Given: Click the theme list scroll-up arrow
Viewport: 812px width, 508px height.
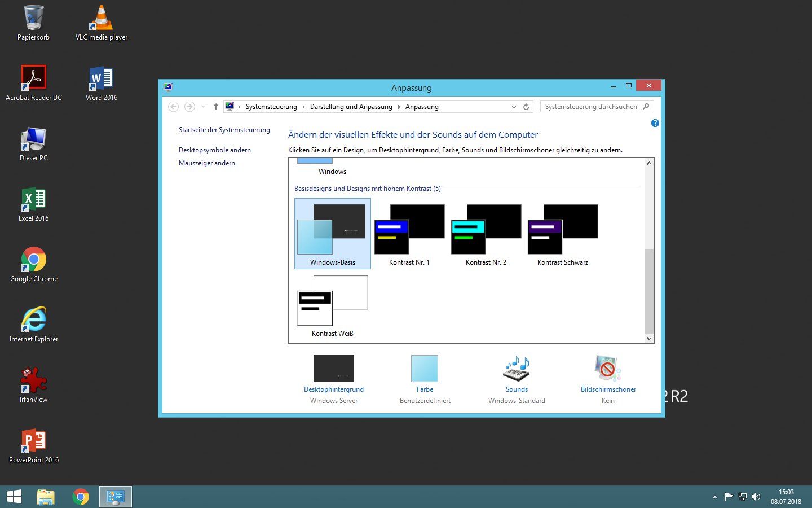Looking at the screenshot, I should point(649,163).
